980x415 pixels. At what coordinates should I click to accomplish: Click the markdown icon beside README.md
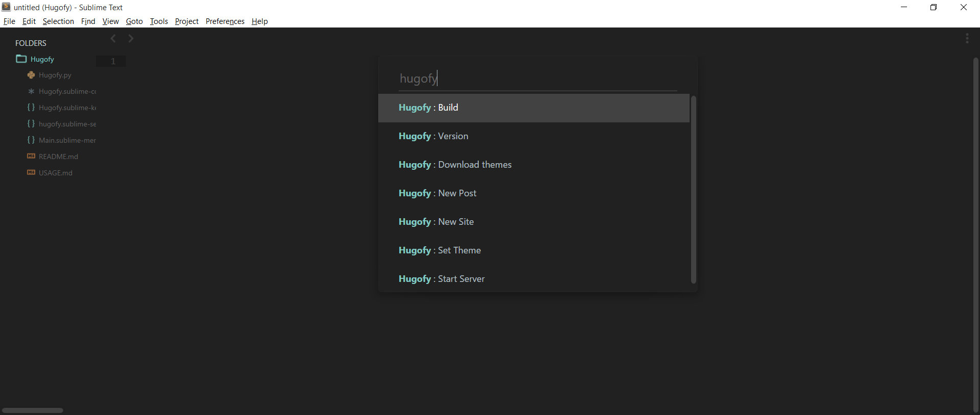tap(31, 156)
